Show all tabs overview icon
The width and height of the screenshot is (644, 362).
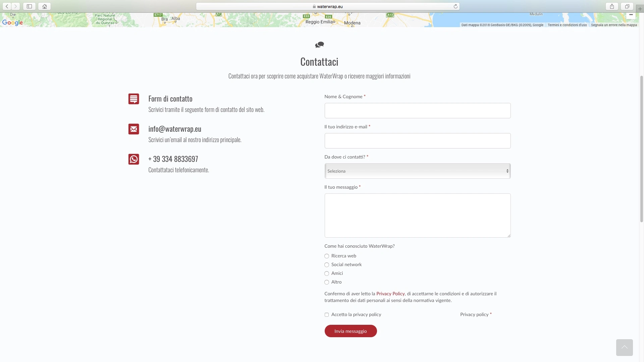click(x=627, y=6)
